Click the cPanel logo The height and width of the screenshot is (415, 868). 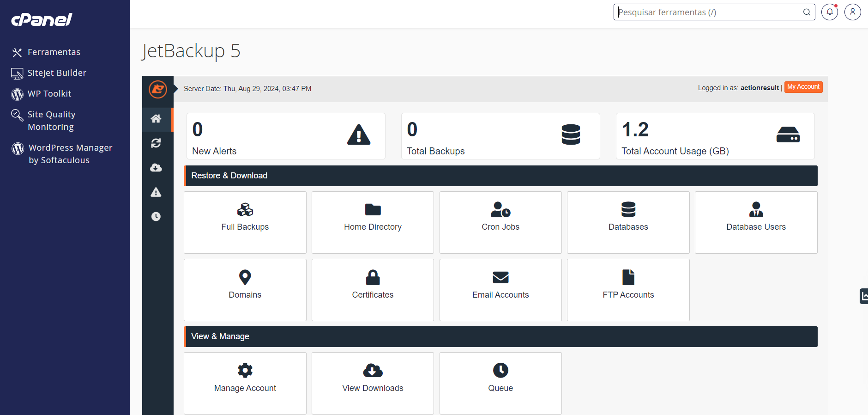[42, 19]
